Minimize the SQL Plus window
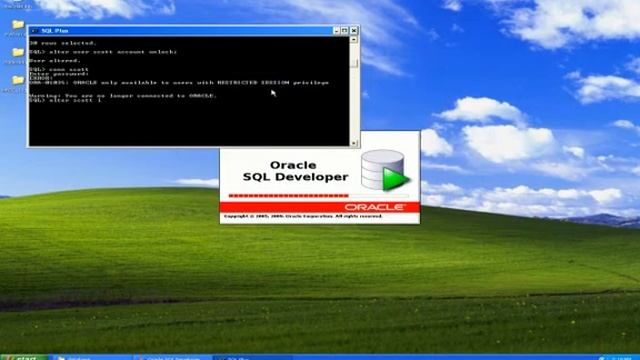Screen dimensions: 640x360 point(336,31)
